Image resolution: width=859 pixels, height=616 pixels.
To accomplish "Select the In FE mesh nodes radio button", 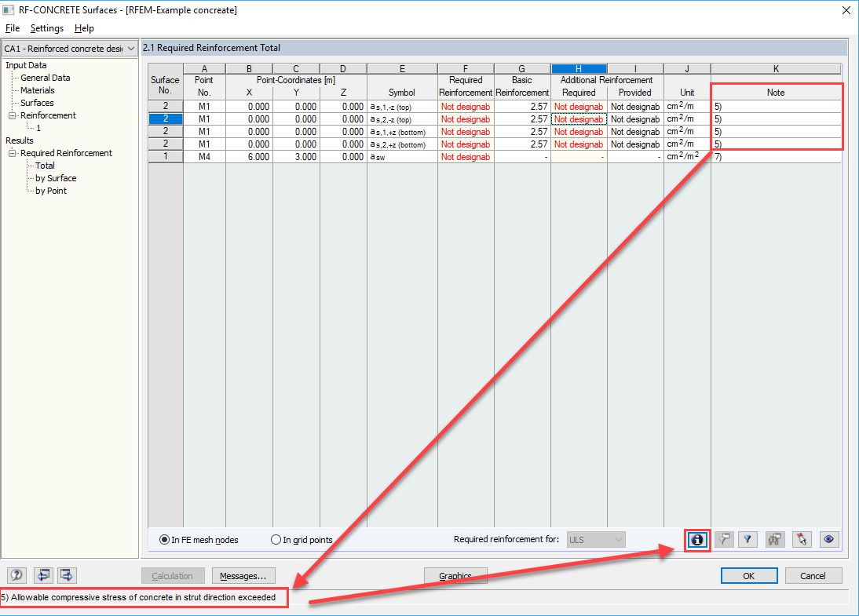I will (164, 540).
